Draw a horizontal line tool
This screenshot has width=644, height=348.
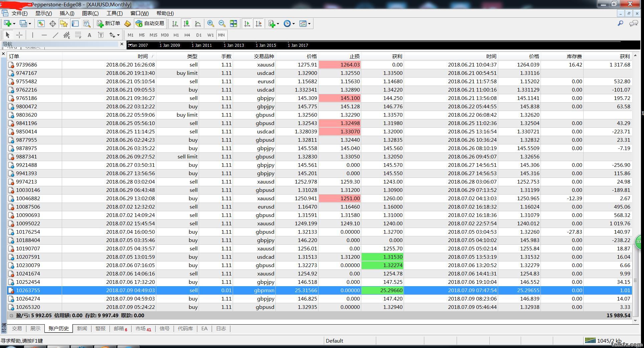pos(44,35)
